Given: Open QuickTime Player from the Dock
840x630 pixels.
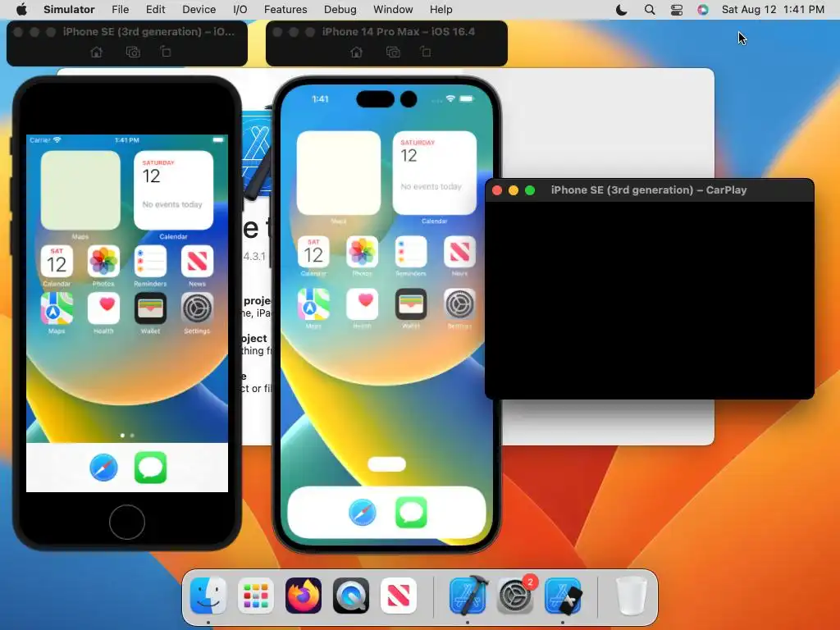Looking at the screenshot, I should (x=351, y=596).
